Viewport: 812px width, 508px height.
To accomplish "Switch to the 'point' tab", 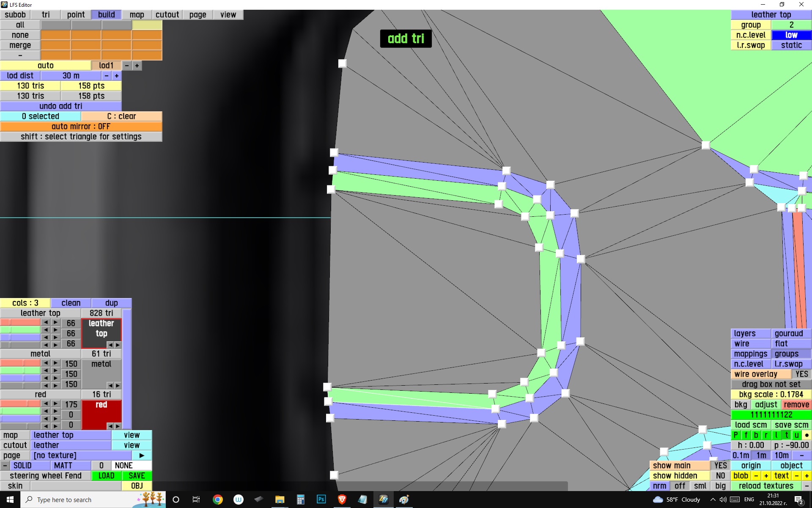I will 76,15.
